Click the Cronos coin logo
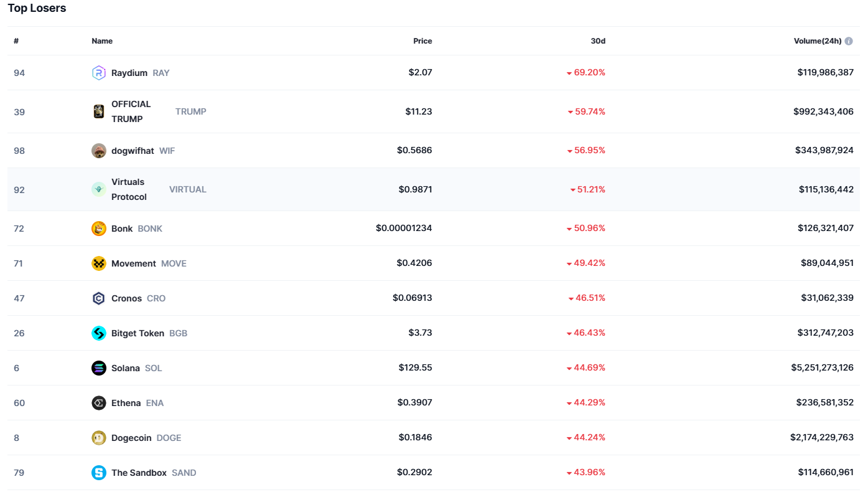Image resolution: width=868 pixels, height=497 pixels. (99, 298)
